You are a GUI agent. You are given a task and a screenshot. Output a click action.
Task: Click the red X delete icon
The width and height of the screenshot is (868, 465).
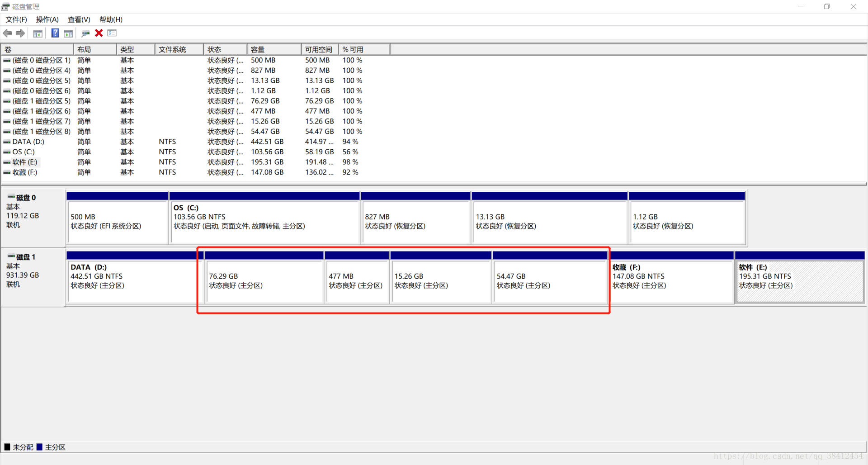(99, 33)
